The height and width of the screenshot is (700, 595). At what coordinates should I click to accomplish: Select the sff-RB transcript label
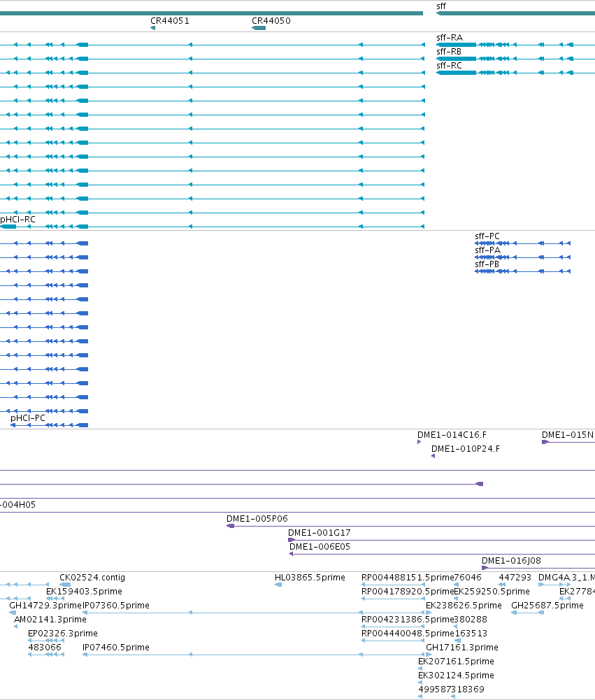449,52
